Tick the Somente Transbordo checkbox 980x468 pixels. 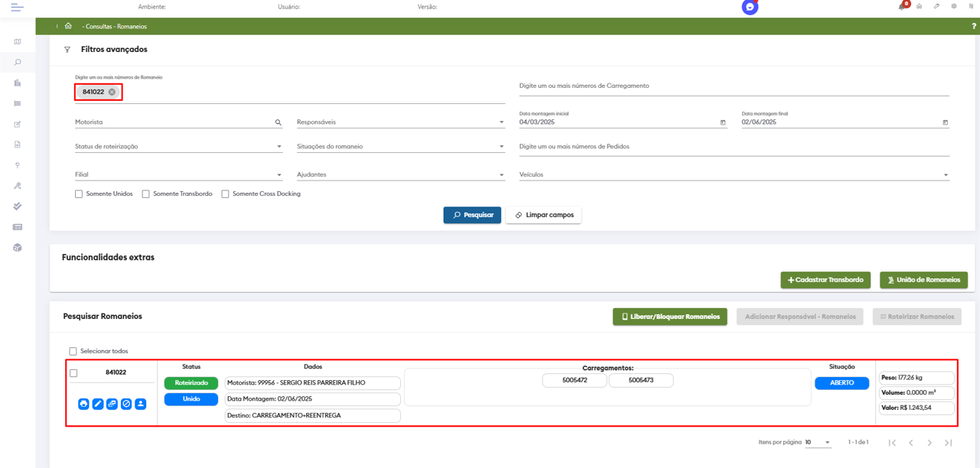tap(145, 194)
